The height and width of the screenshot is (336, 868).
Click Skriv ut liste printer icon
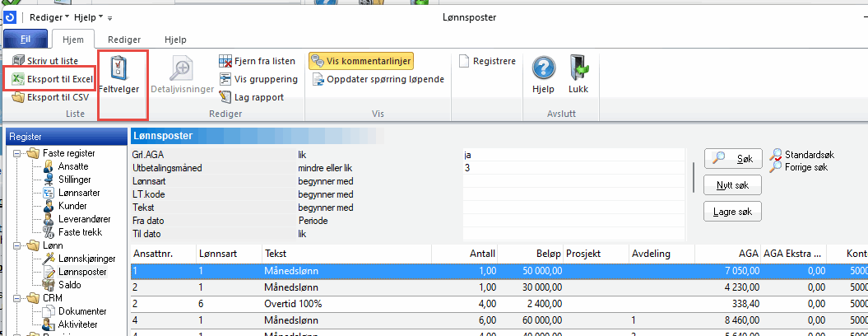(x=19, y=61)
